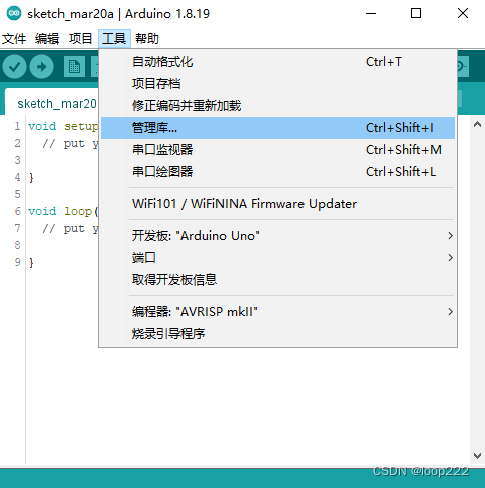Close the Arduino IDE window
485x488 pixels.
point(463,14)
